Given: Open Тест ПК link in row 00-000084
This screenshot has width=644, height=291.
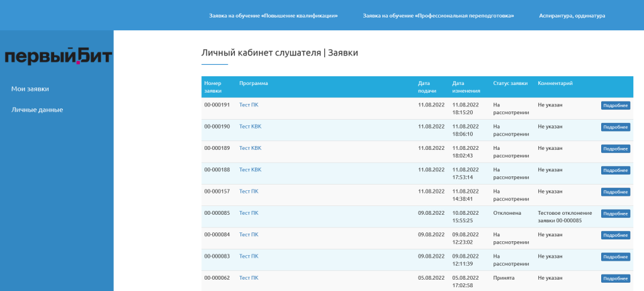Looking at the screenshot, I should [x=249, y=234].
